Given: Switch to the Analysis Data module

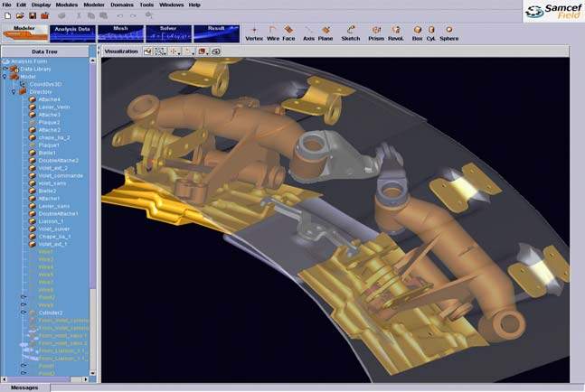Looking at the screenshot, I should (x=72, y=33).
